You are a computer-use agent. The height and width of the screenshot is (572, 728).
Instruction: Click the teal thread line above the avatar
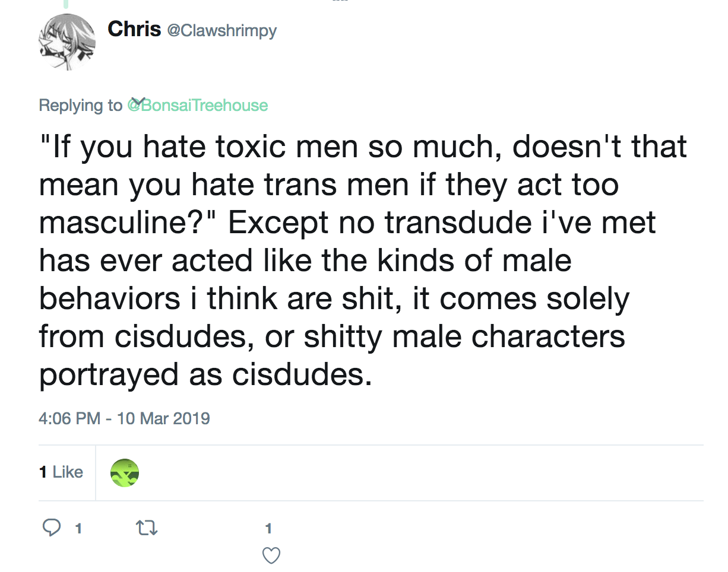coord(67,4)
